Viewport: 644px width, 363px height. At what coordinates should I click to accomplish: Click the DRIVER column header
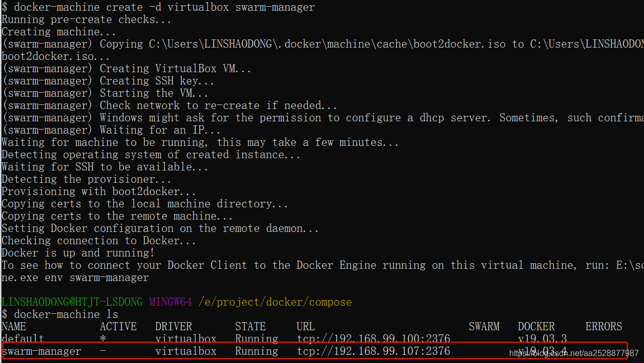(x=173, y=326)
